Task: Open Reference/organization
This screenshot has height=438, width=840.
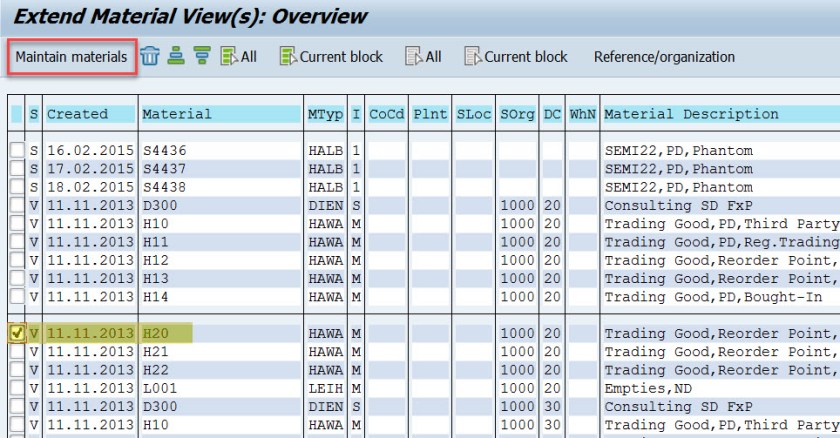Action: 664,57
